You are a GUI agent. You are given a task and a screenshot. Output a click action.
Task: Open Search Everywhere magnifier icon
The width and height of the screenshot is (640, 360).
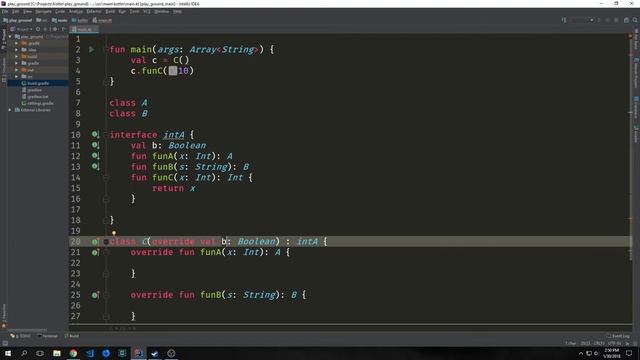pos(635,20)
